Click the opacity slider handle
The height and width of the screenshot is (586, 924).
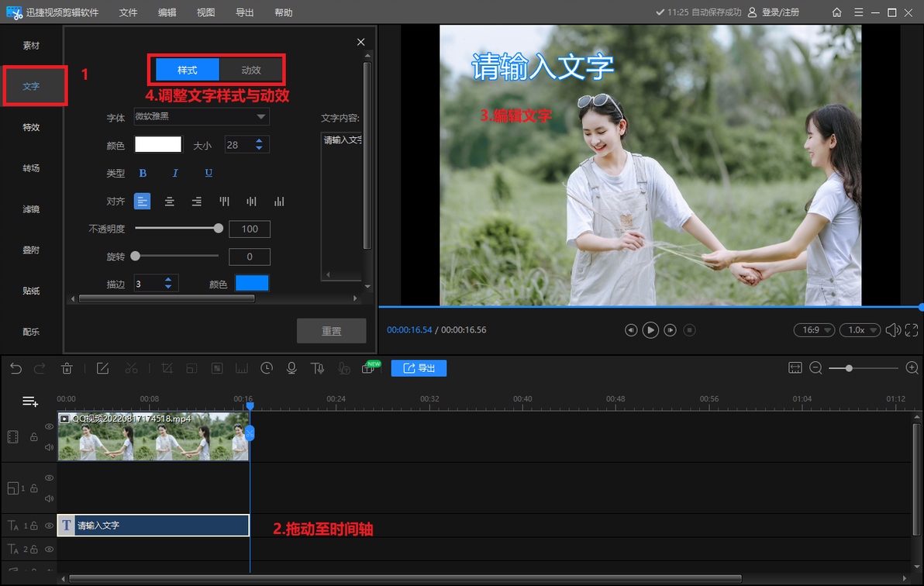(x=219, y=228)
